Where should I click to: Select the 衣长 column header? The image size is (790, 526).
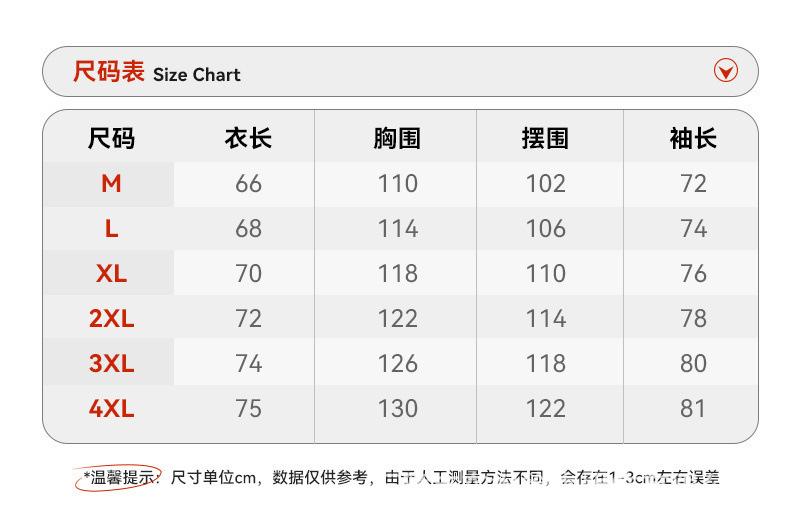click(248, 138)
